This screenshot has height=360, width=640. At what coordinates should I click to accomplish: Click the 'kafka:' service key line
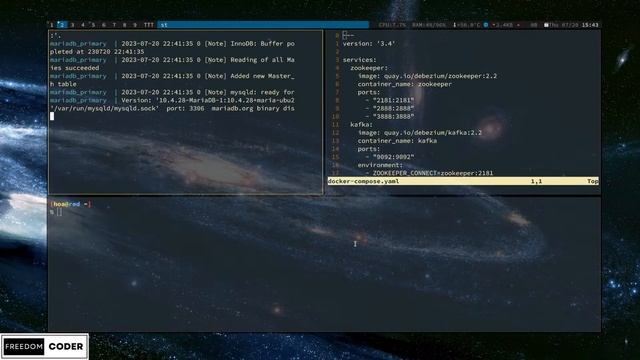pyautogui.click(x=361, y=124)
